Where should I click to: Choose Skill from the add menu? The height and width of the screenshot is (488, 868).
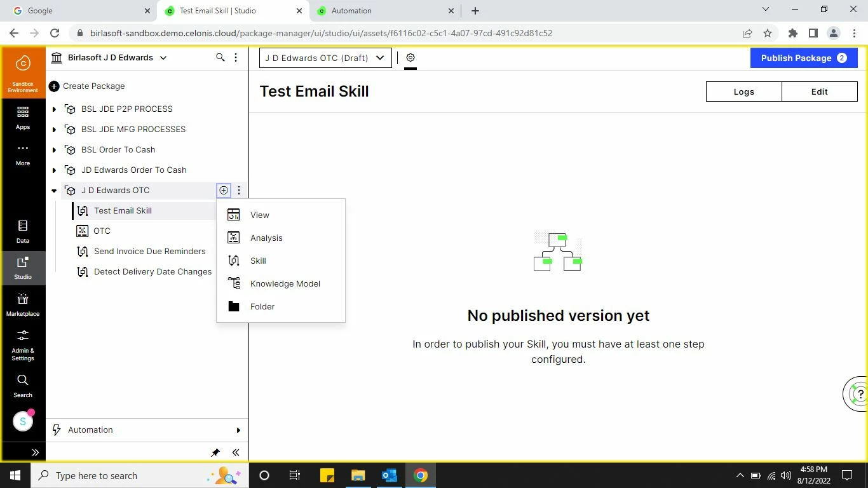coord(281,261)
